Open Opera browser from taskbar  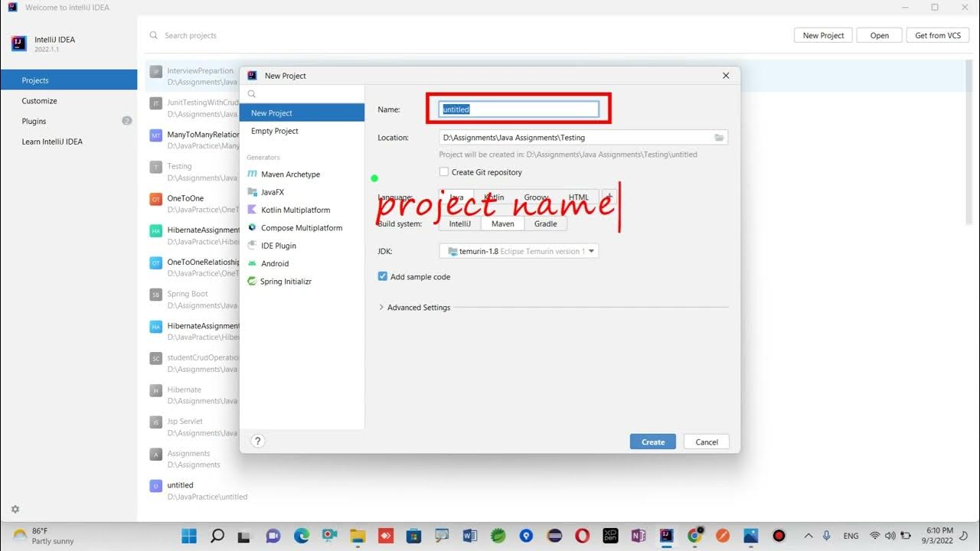[582, 536]
